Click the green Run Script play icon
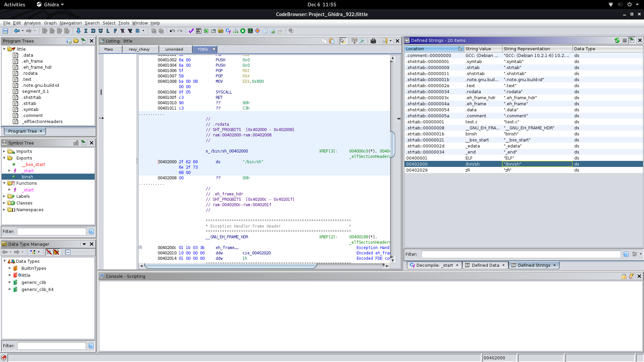This screenshot has width=644, height=362. tap(243, 31)
